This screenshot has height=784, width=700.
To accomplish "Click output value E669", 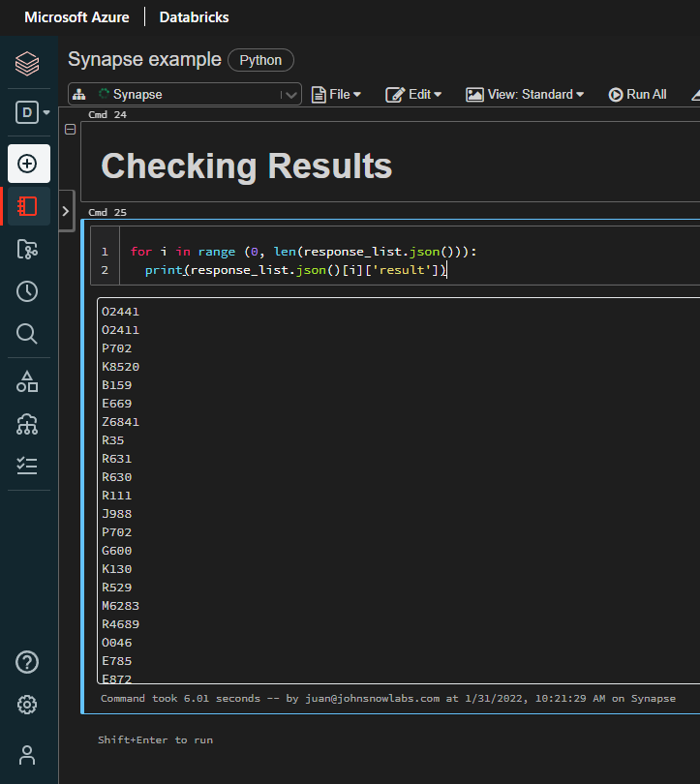I will pyautogui.click(x=116, y=404).
